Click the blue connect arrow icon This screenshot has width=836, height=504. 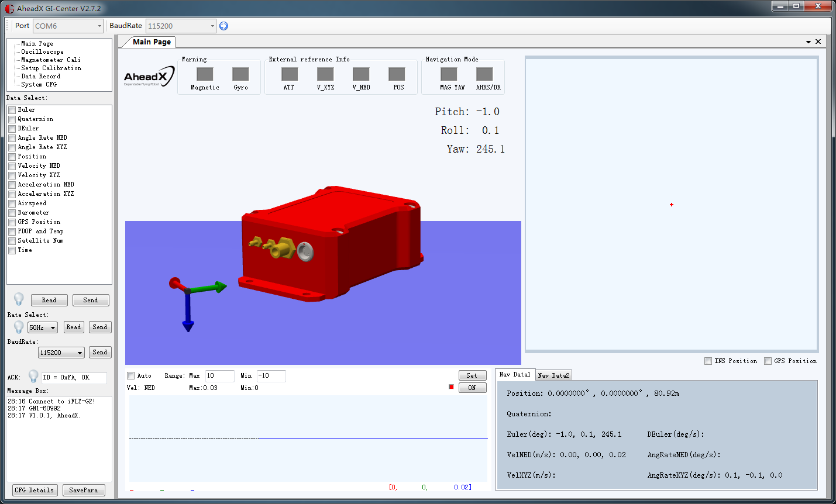[223, 26]
